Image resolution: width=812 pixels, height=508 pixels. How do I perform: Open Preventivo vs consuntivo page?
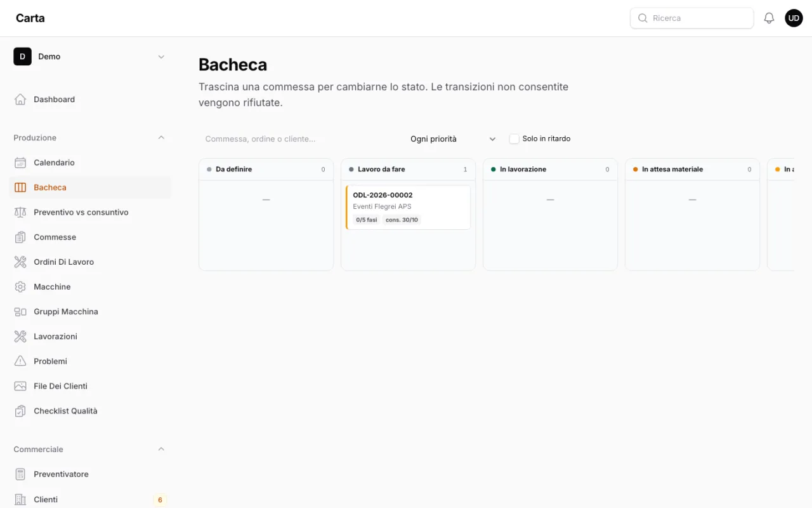tap(89, 212)
